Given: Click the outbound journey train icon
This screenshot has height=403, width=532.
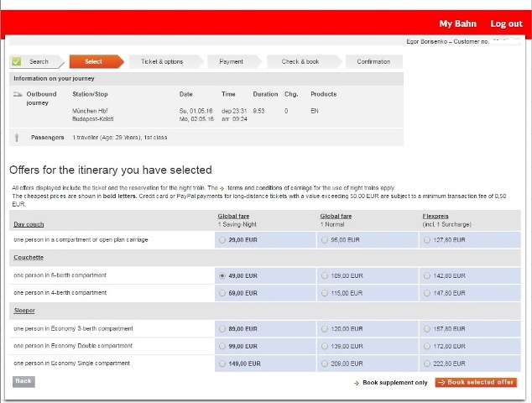Looking at the screenshot, I should coord(18,94).
